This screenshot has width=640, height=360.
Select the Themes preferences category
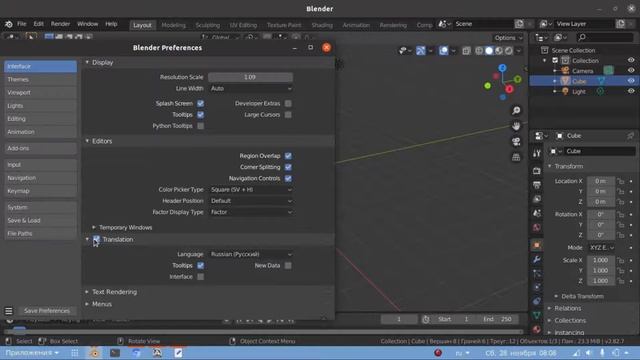click(40, 80)
